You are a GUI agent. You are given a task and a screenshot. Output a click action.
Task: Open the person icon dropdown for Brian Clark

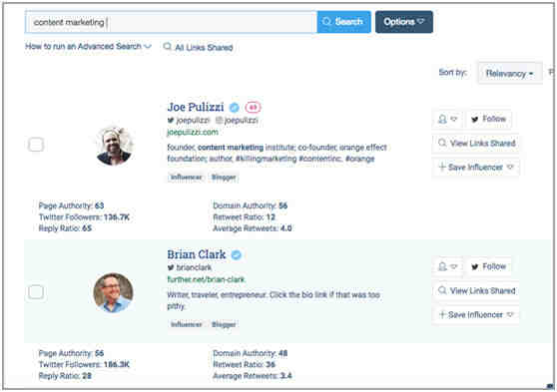pos(447,266)
